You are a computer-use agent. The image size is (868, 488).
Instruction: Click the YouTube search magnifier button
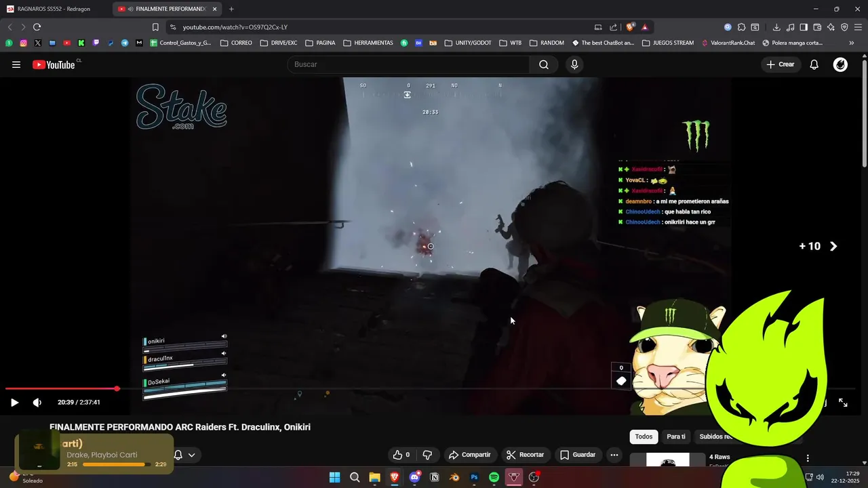coord(544,64)
